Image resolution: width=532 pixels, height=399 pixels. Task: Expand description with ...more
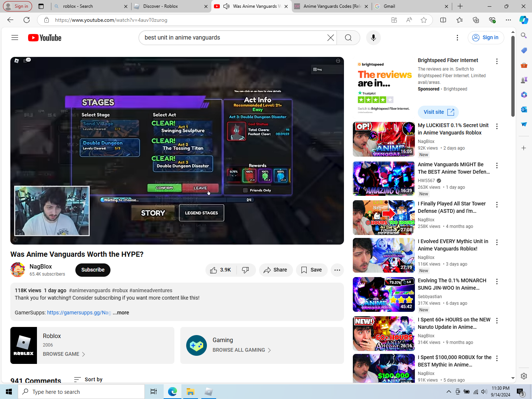(x=121, y=313)
